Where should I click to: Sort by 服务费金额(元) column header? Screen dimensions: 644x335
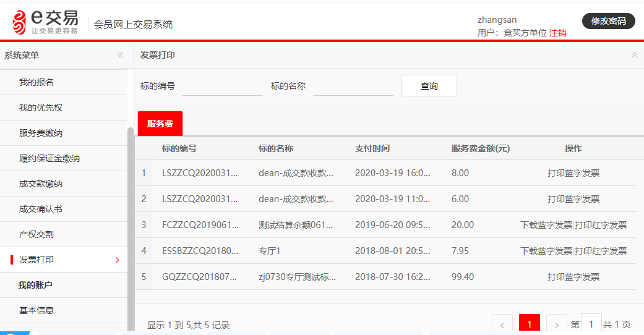[481, 148]
